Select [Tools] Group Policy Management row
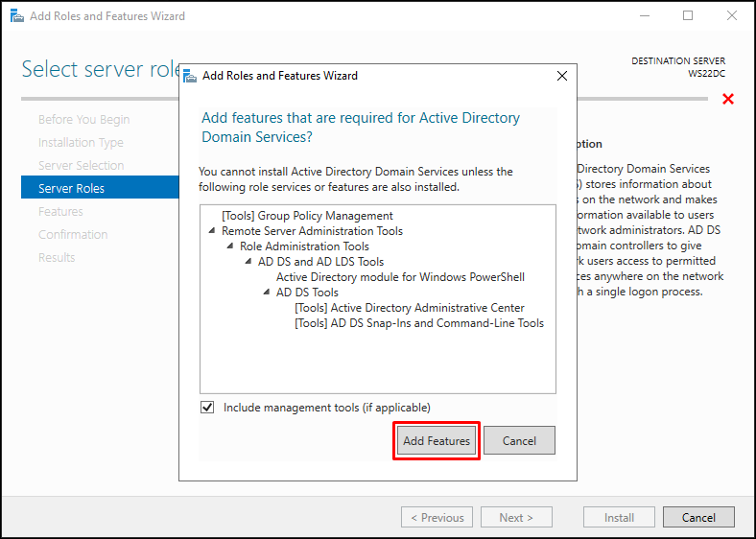Viewport: 756px width, 539px height. tap(307, 216)
